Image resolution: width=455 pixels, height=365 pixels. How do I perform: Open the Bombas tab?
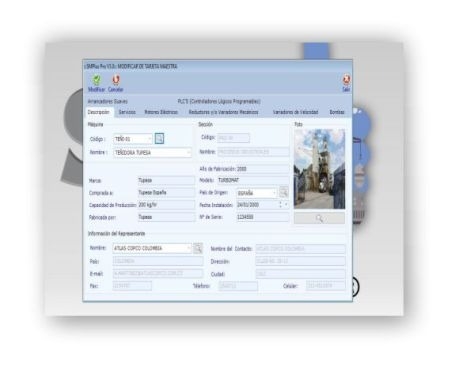point(337,112)
